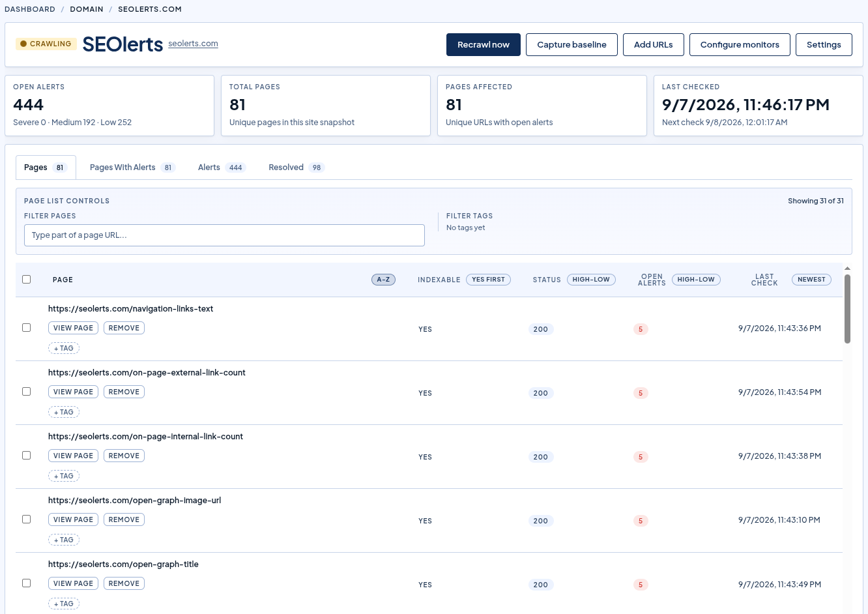The width and height of the screenshot is (868, 614).
Task: Tick the open-graph-title row checkbox
Action: [x=27, y=583]
